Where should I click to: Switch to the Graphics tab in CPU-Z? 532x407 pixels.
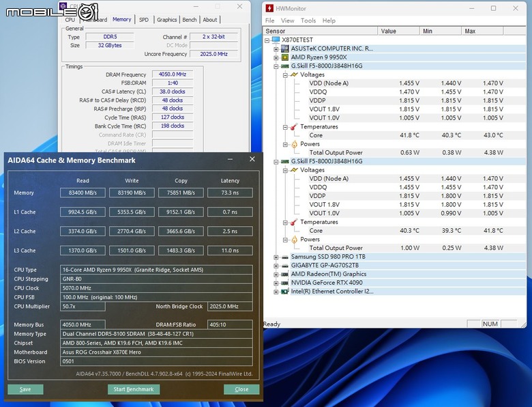pos(166,20)
